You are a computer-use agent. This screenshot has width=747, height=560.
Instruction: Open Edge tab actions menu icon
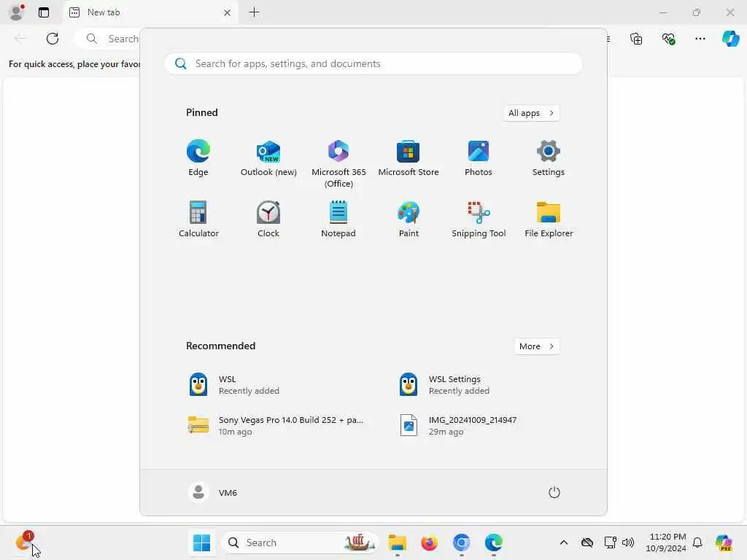(x=44, y=12)
